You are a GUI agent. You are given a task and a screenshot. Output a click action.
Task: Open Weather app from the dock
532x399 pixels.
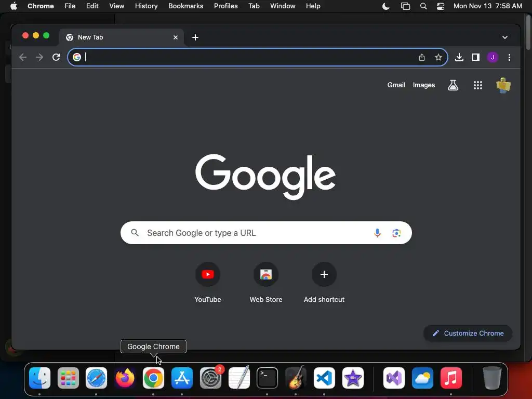(422, 378)
